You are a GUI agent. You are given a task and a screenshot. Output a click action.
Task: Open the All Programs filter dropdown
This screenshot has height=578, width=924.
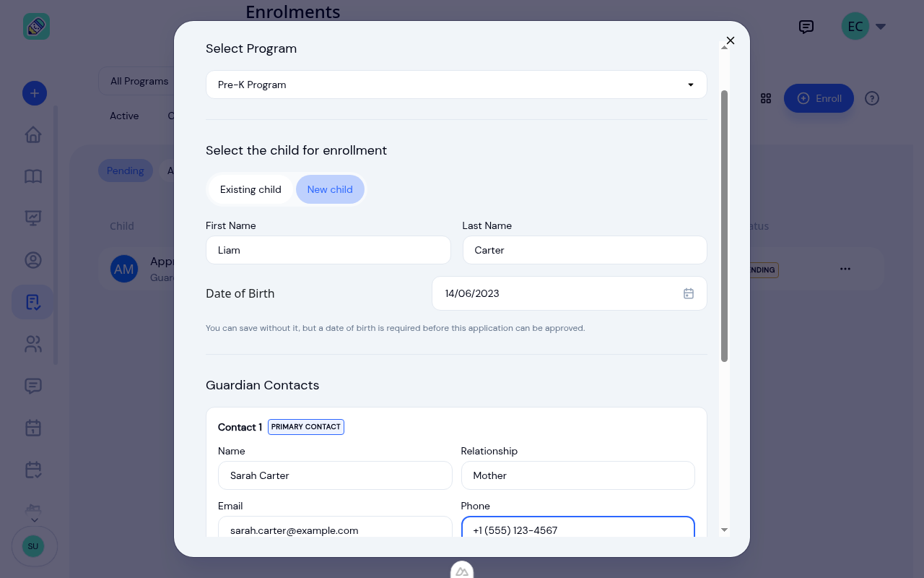(x=138, y=81)
